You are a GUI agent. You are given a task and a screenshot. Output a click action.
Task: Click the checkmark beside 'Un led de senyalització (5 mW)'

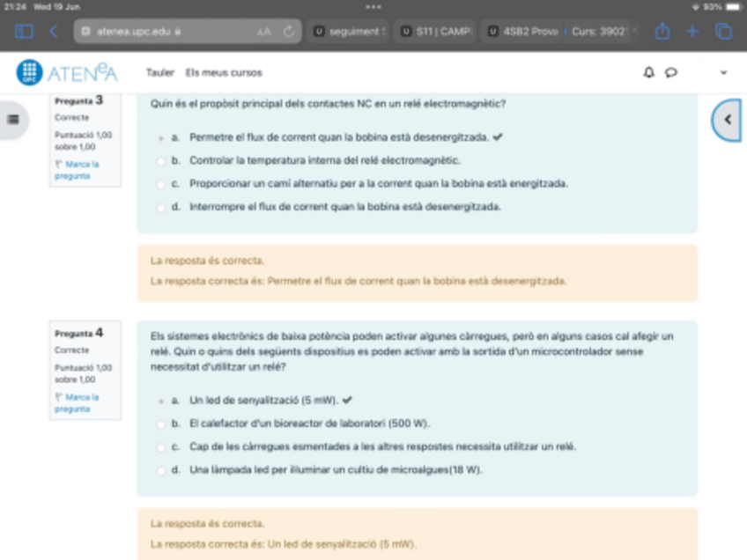click(347, 400)
